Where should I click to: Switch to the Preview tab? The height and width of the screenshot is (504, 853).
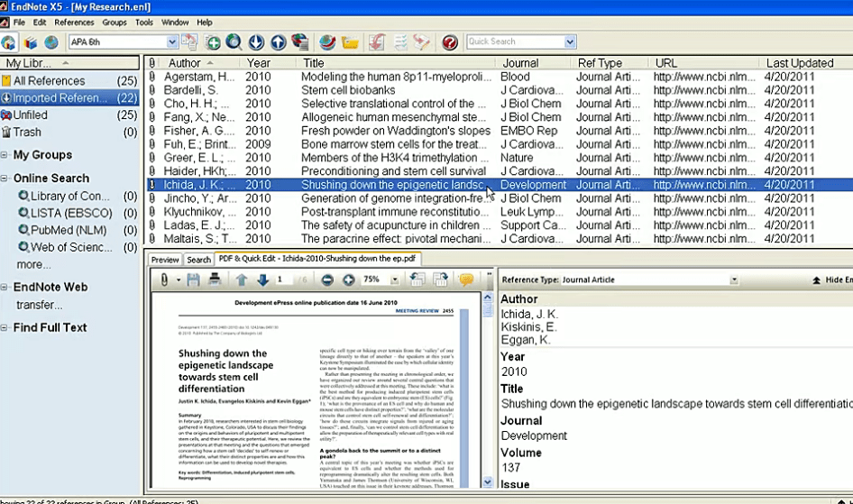(x=165, y=260)
